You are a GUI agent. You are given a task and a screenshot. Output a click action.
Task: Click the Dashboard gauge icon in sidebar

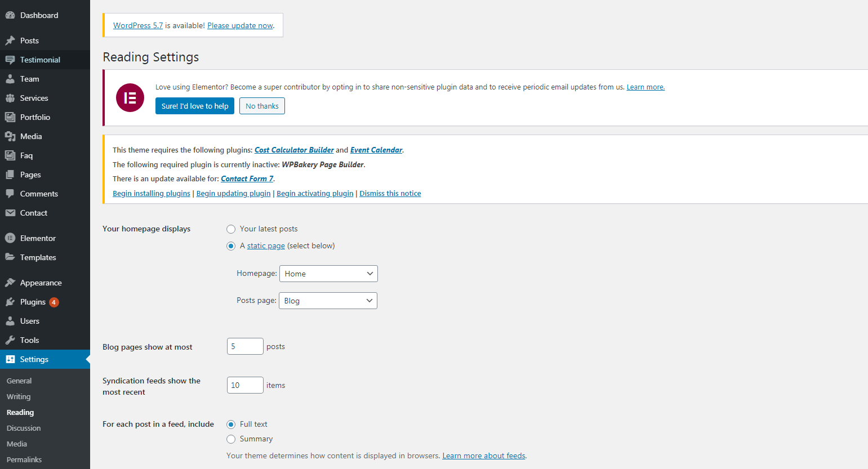10,15
